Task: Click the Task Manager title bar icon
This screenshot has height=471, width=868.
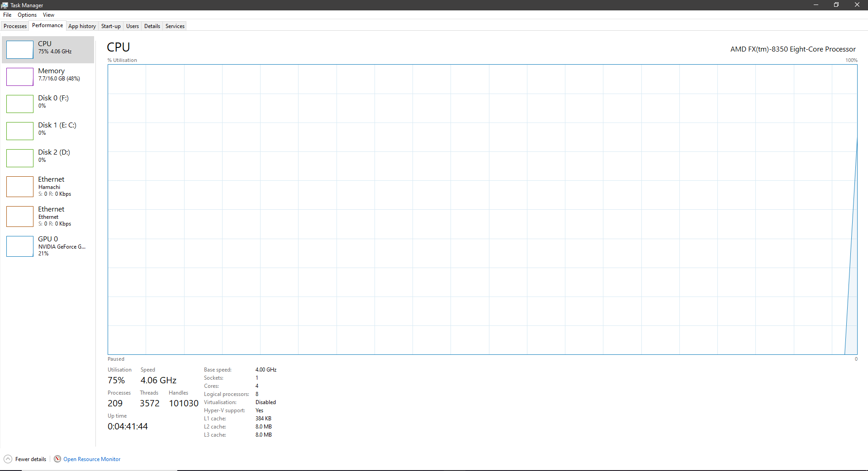Action: coord(5,5)
